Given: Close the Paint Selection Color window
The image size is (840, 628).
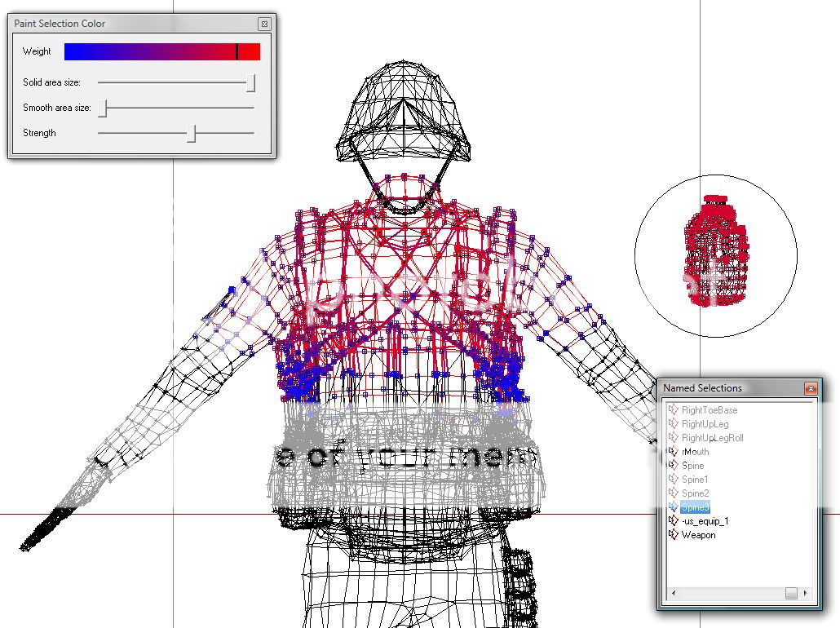Looking at the screenshot, I should click(x=264, y=24).
